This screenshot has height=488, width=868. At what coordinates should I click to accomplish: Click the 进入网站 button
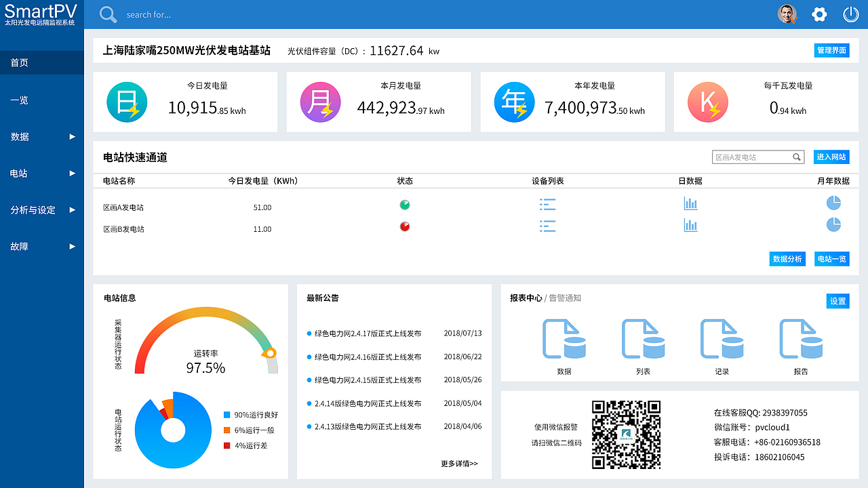(831, 157)
